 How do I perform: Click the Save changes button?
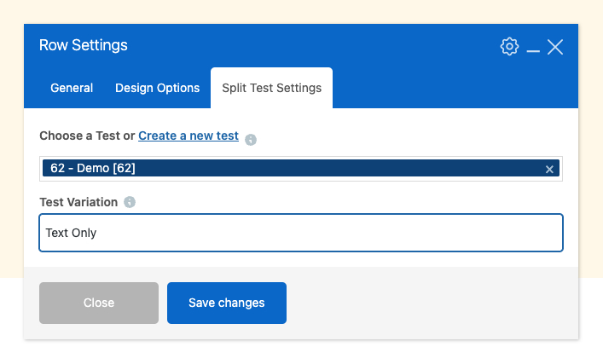pos(227,303)
